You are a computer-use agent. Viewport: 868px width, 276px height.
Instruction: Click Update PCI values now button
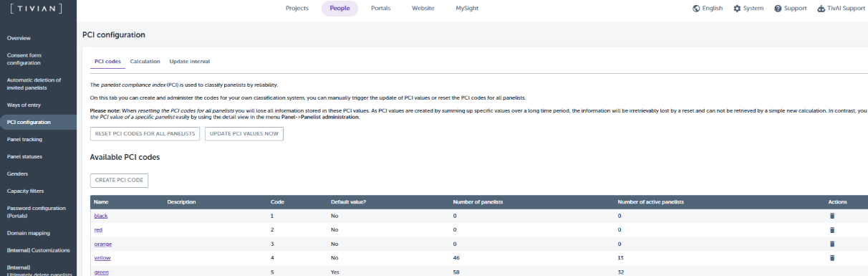[244, 133]
